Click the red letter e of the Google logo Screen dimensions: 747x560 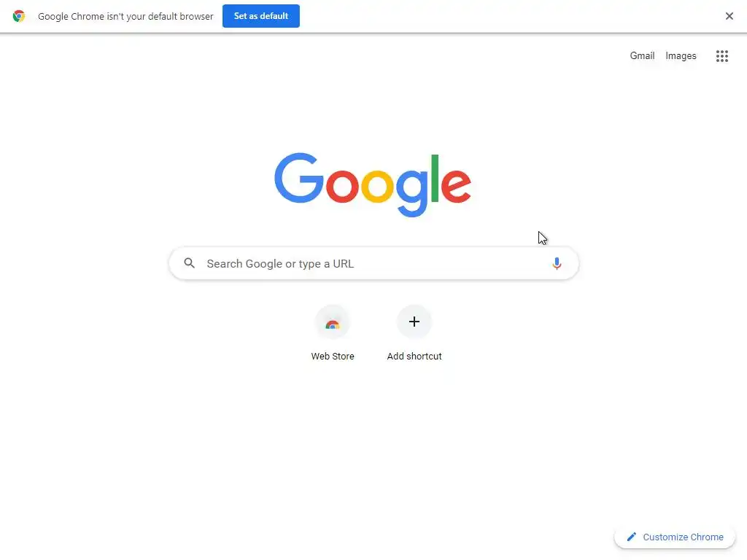pos(456,186)
